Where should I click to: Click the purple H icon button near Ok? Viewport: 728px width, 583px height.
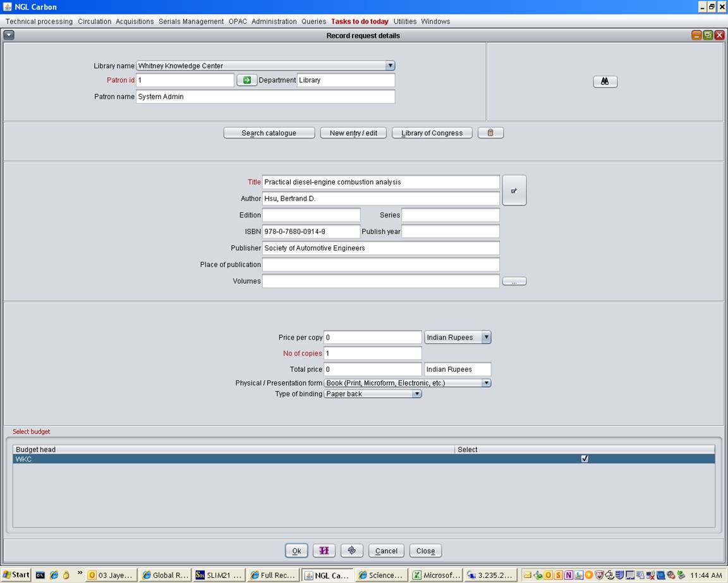click(324, 551)
